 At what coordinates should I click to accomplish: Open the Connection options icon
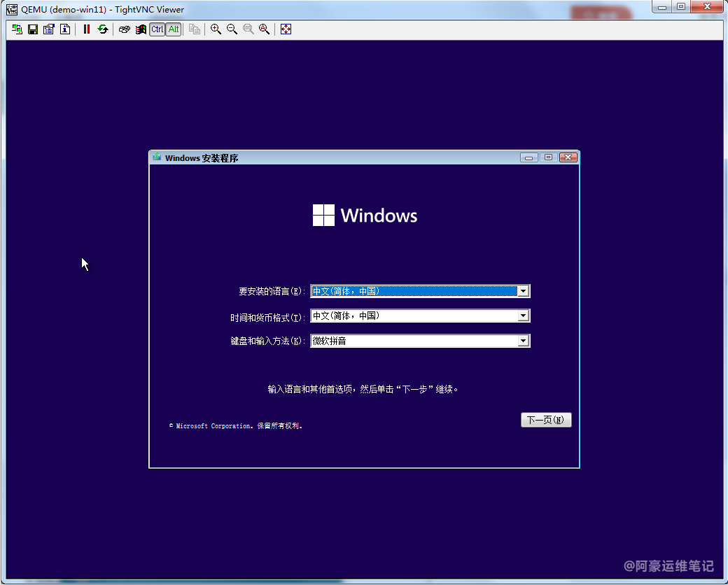pos(48,29)
